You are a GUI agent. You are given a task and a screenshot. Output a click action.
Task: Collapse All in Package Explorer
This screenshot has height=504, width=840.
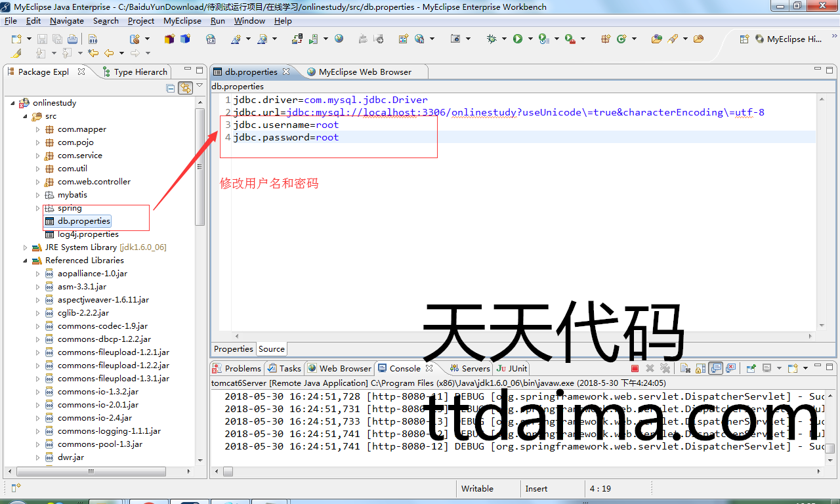click(x=171, y=88)
